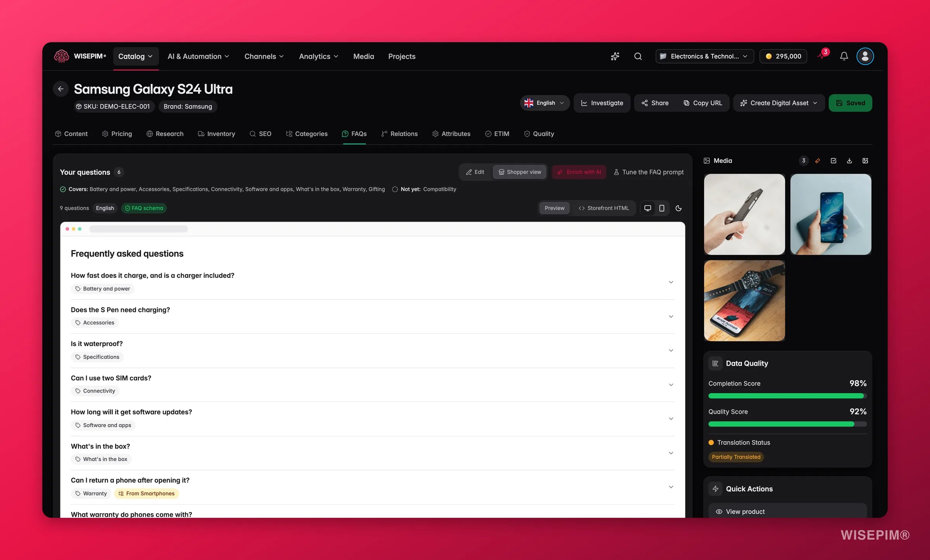Expand 'Can I return a phone after opening it?'

point(372,487)
